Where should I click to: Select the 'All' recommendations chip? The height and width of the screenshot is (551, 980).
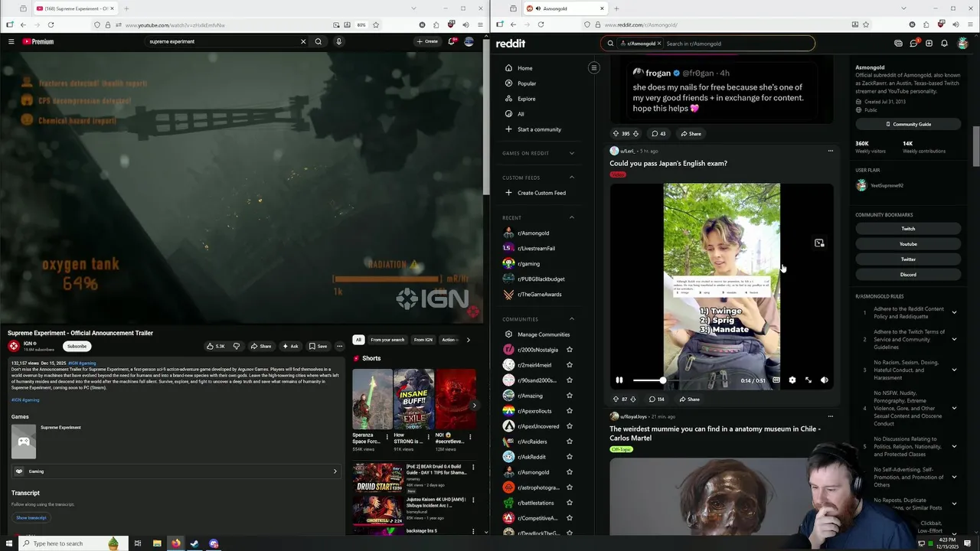[x=358, y=340]
